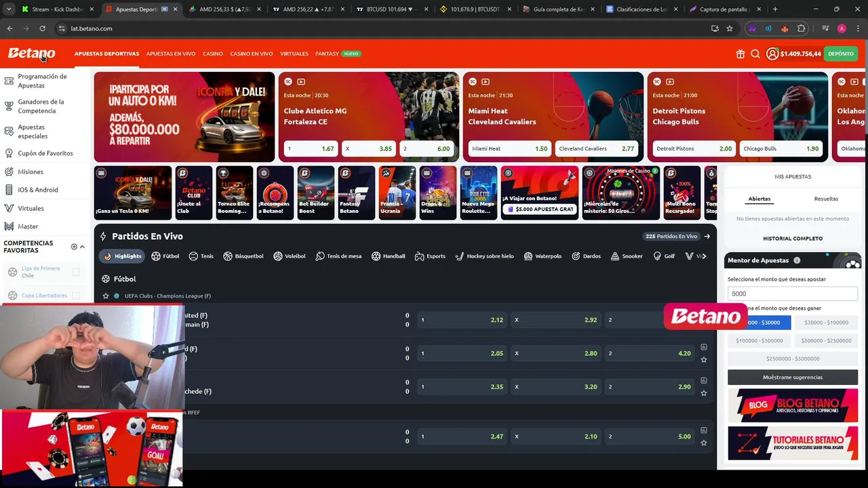Select the Dardos sport filter
The height and width of the screenshot is (488, 868).
coord(586,256)
